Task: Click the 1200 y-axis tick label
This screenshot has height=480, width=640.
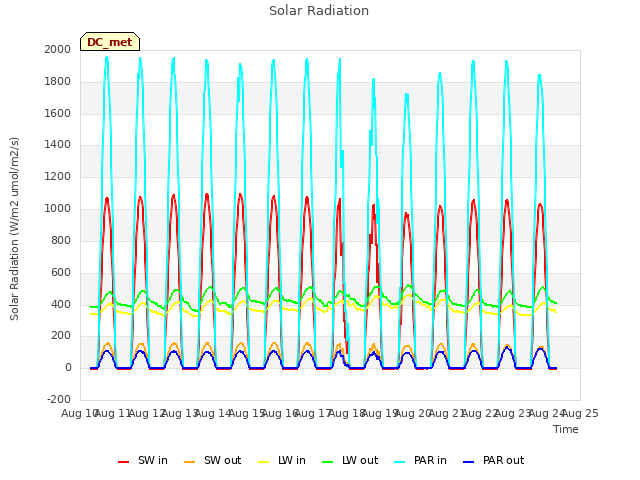Action: click(58, 176)
